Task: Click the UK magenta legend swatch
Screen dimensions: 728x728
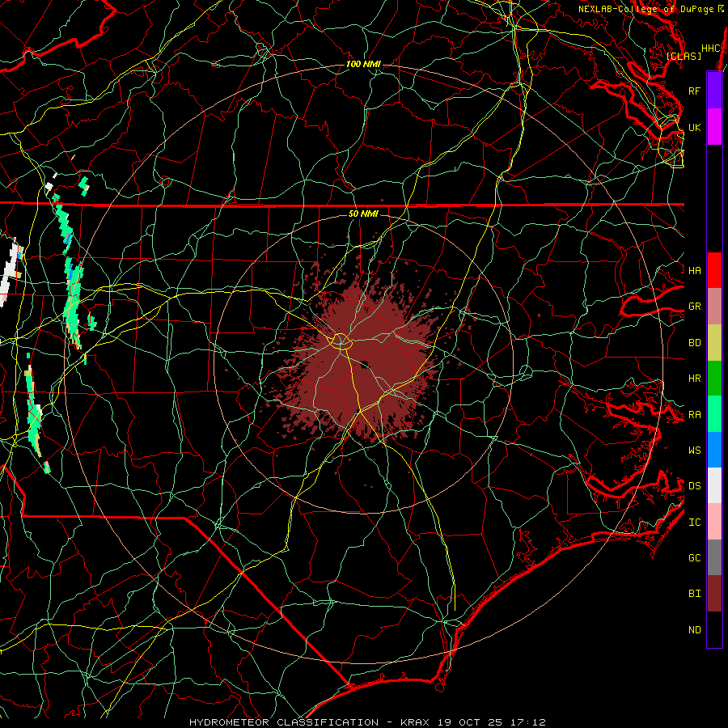Action: click(x=714, y=127)
